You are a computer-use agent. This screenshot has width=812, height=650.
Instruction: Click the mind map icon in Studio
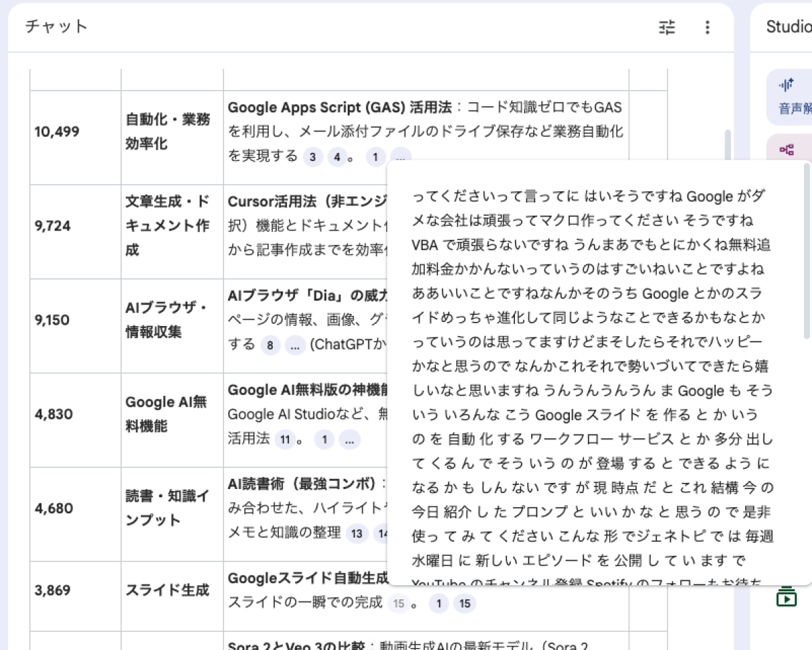(x=786, y=150)
